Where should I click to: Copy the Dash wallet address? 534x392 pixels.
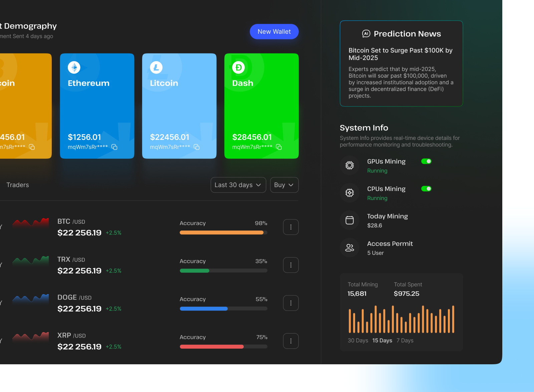click(x=279, y=147)
